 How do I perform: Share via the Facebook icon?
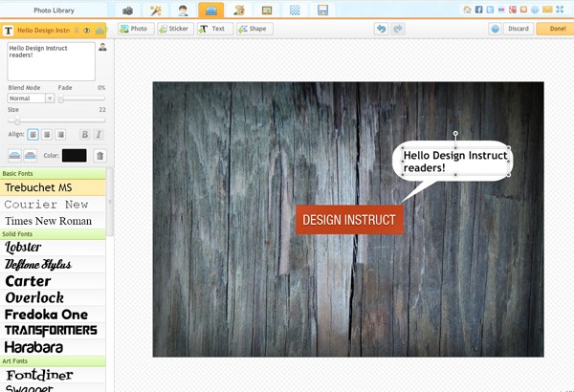(x=479, y=10)
